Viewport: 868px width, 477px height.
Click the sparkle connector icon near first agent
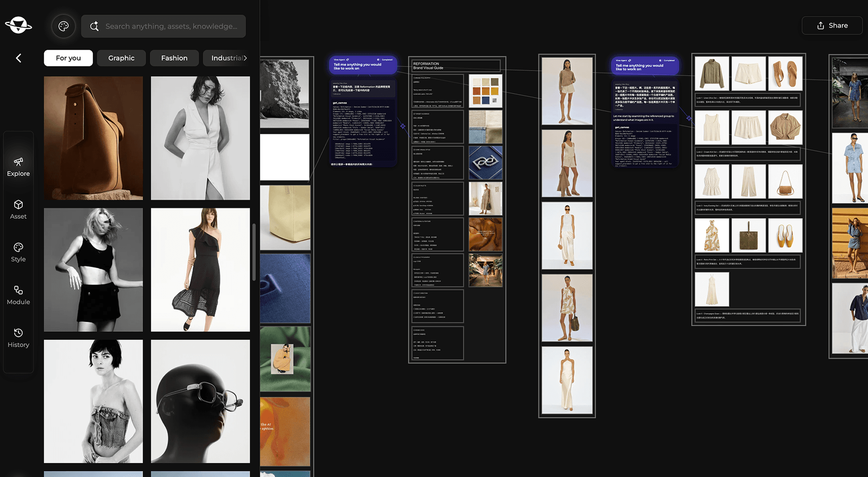pyautogui.click(x=403, y=126)
